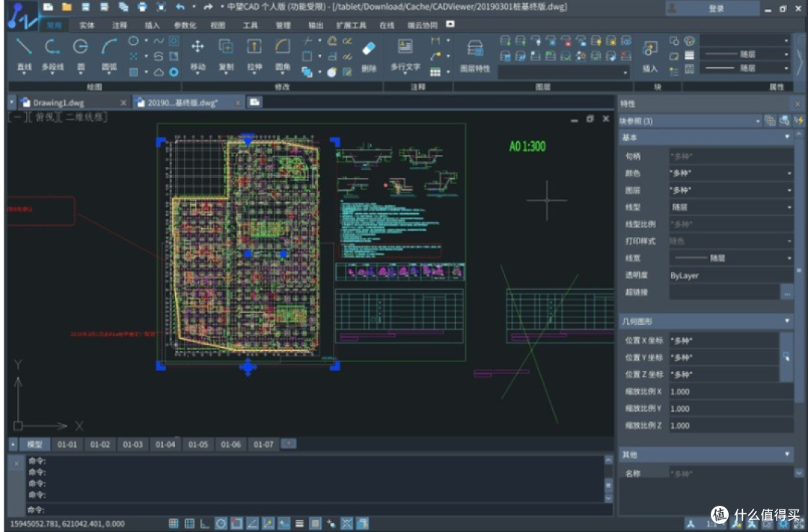The height and width of the screenshot is (532, 808).
Task: Toggle polar tracking in status bar
Action: (x=221, y=523)
